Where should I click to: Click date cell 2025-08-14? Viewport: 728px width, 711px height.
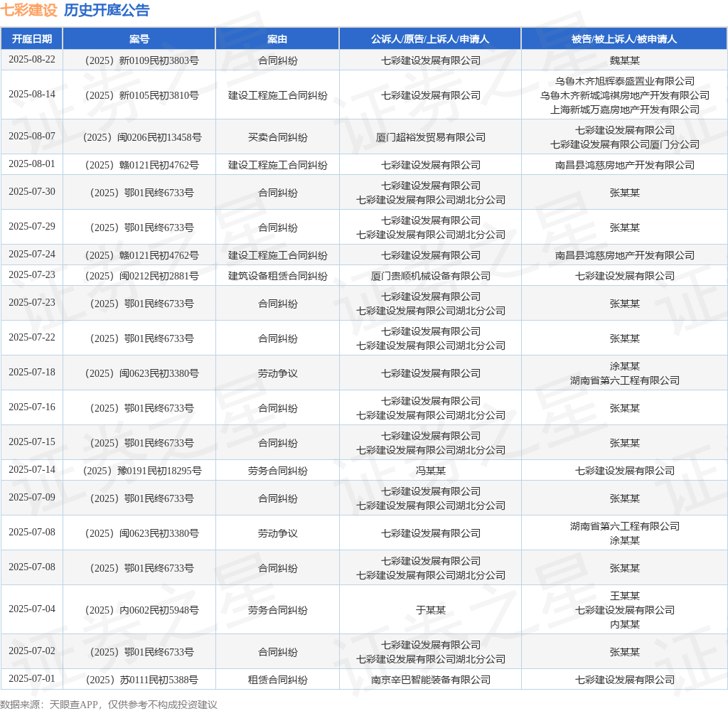31,95
